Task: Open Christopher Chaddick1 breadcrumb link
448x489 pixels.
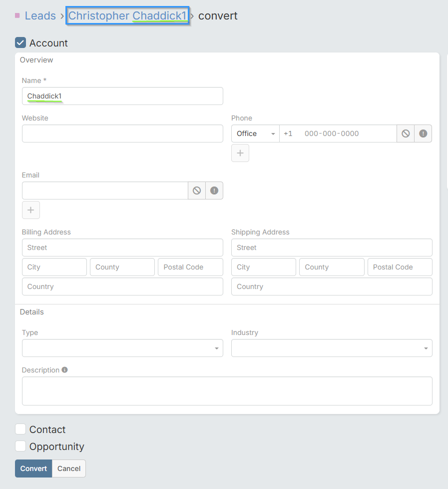Action: pos(127,16)
